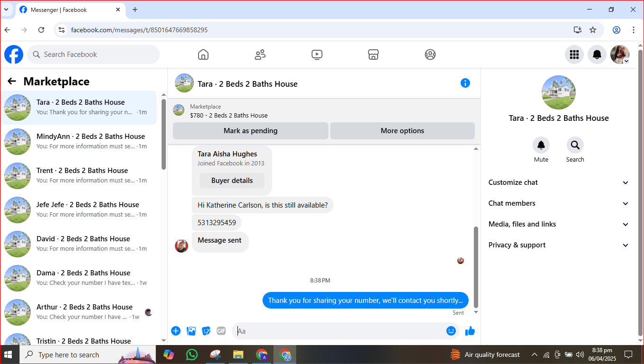Open Chrome profile icon
Viewport: 644px width, 364px height.
click(x=617, y=30)
